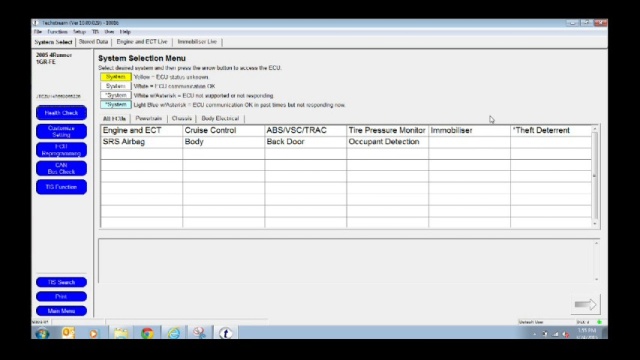Open Outlook from the taskbar
The image size is (640, 360).
click(68, 333)
